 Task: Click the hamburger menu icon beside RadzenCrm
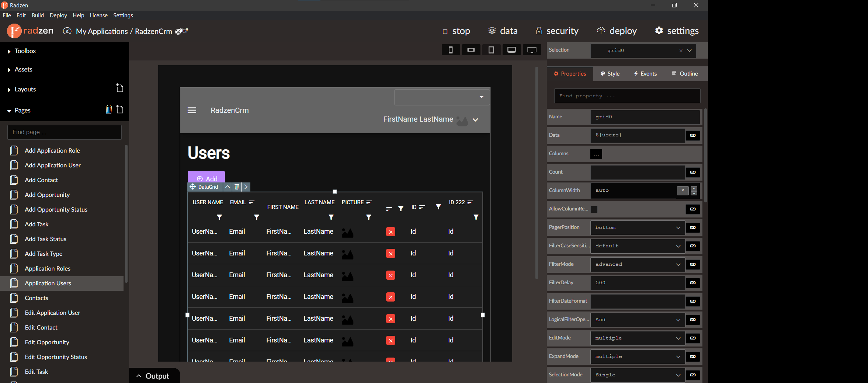[192, 110]
